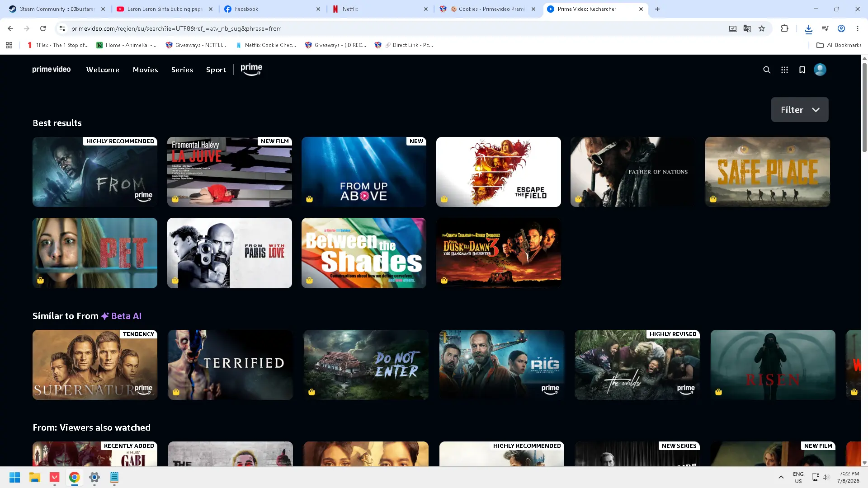Close the Facebook tab
Screen dimensions: 868x488
tap(318, 9)
